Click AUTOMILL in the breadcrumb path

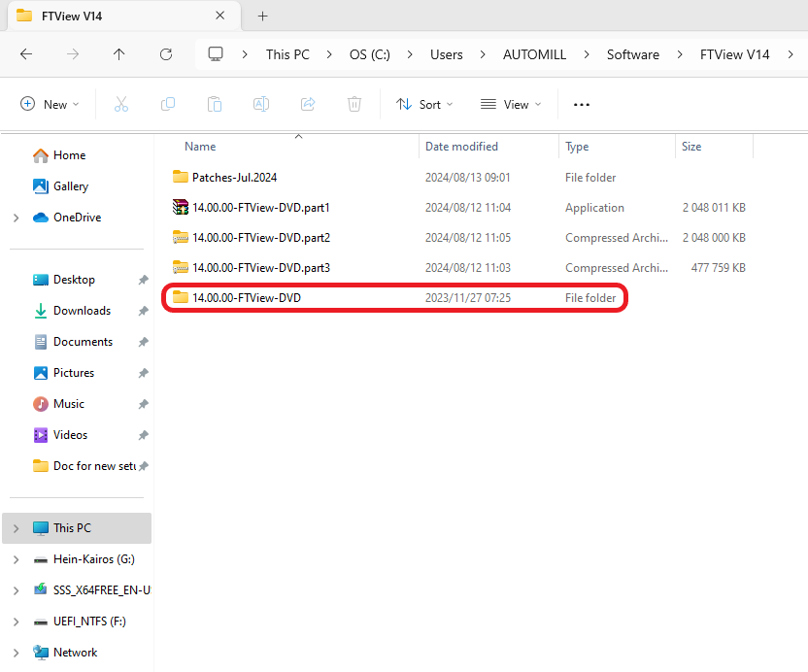(534, 54)
